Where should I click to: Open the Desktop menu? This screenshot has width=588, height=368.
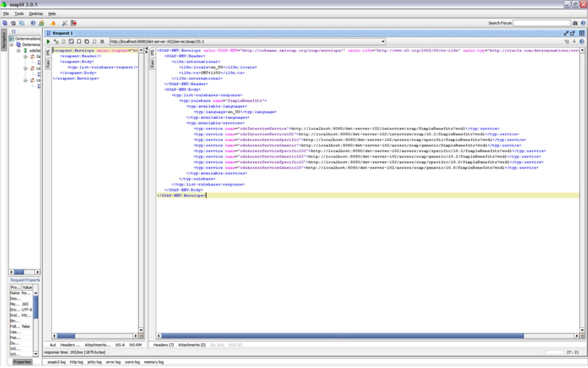pos(36,14)
